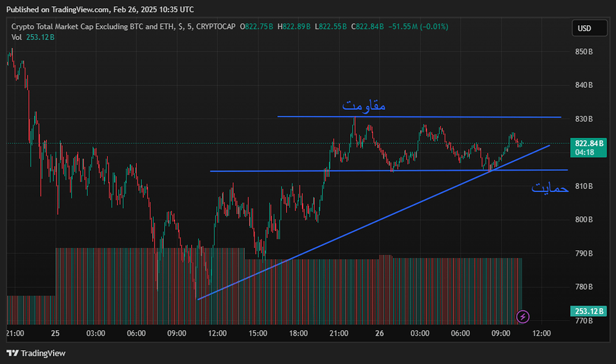616x364 pixels.
Task: Click the purple lightning bolt event icon
Action: point(523,316)
